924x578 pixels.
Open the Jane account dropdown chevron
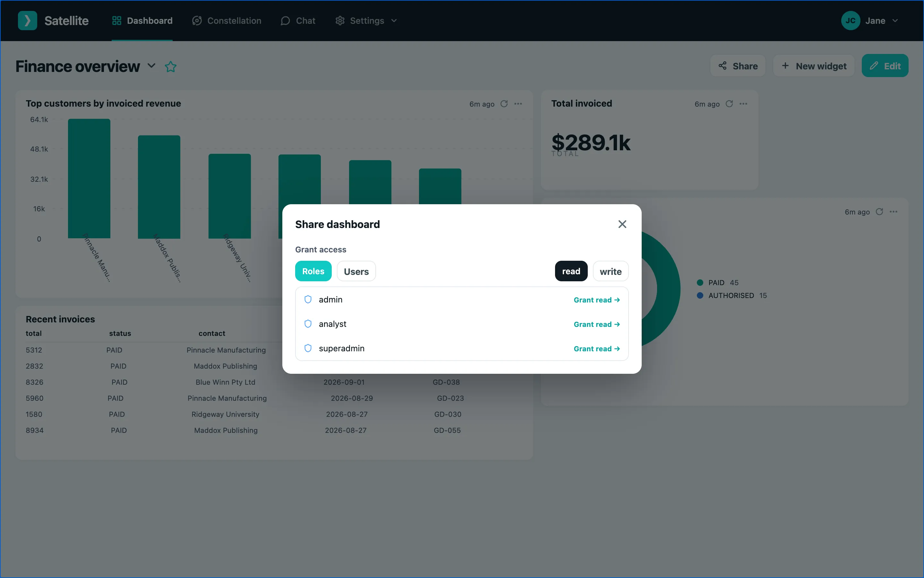point(895,21)
